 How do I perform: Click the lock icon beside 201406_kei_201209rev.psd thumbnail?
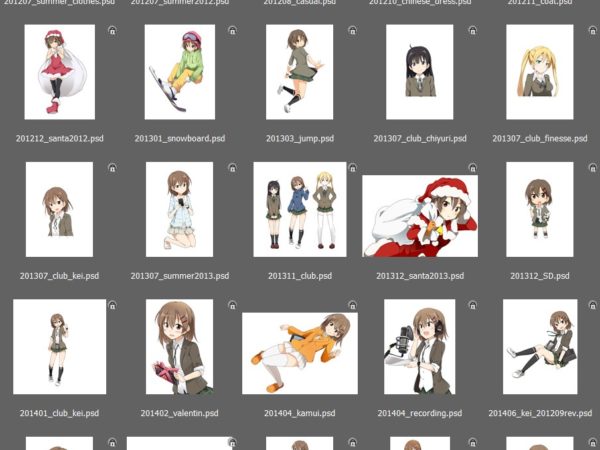coord(593,305)
